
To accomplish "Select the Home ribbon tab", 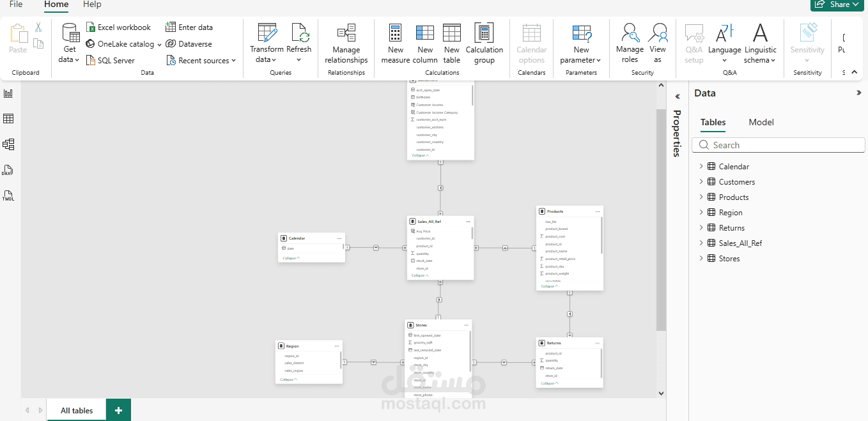I will [x=56, y=4].
